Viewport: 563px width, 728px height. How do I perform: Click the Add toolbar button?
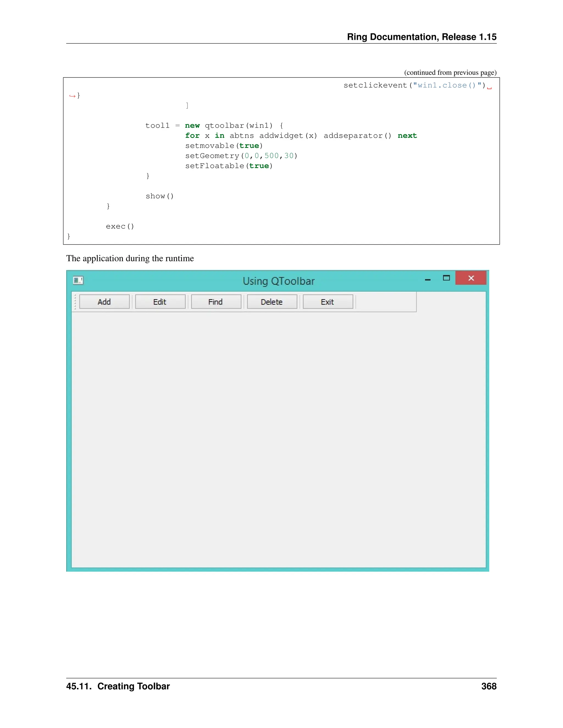104,302
